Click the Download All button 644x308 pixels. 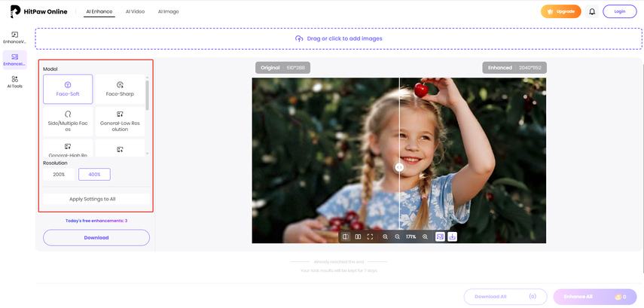click(x=505, y=297)
